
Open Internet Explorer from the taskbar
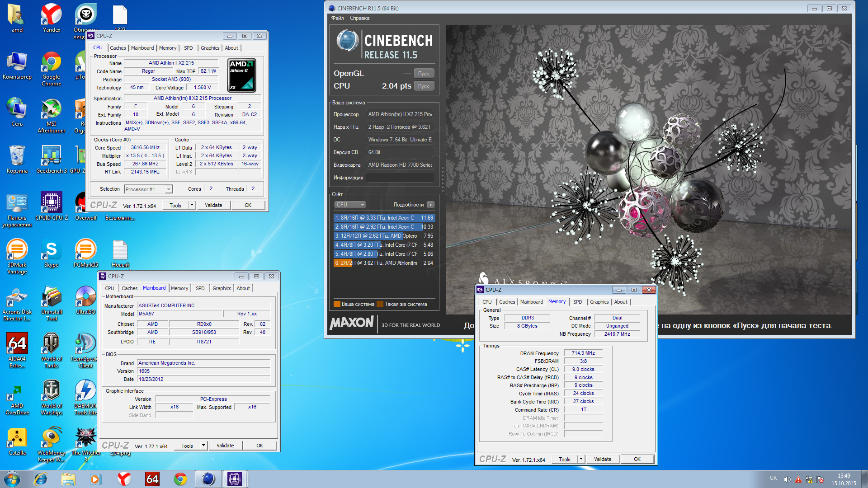pos(41,479)
